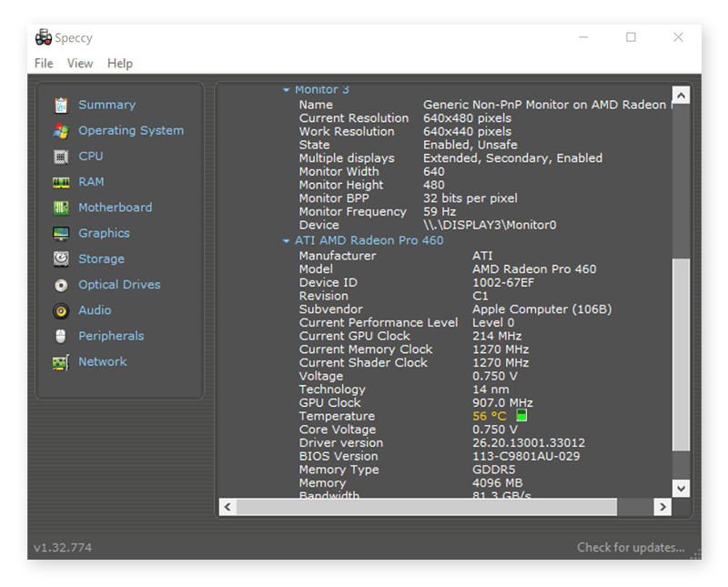The width and height of the screenshot is (728, 587).
Task: Open the View menu
Action: click(x=80, y=63)
